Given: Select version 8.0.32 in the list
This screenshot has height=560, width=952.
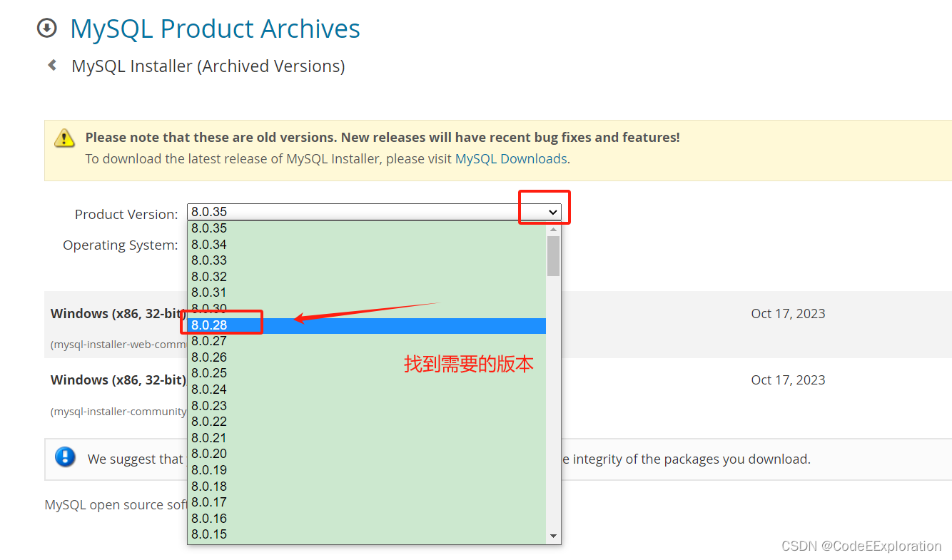Looking at the screenshot, I should [367, 277].
